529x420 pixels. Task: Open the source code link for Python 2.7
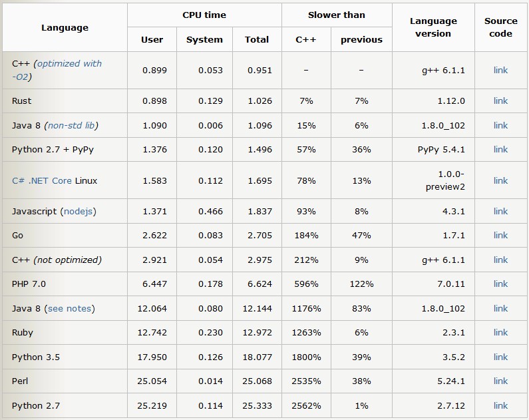500,405
